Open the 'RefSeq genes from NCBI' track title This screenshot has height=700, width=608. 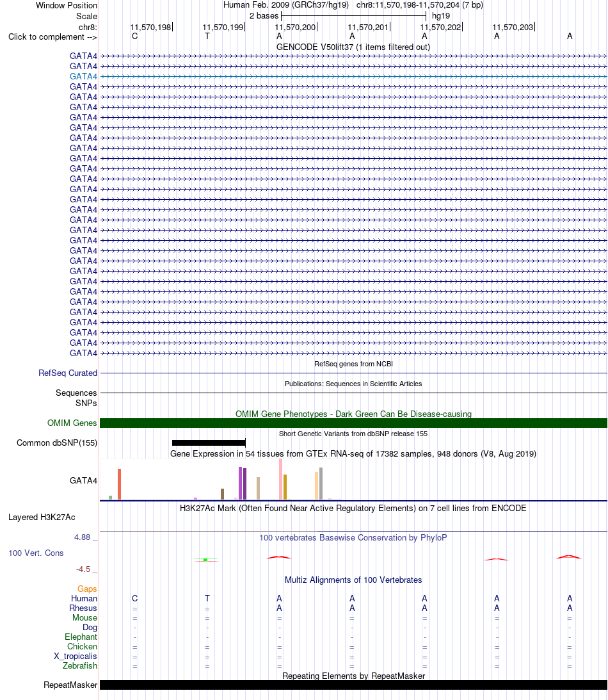pyautogui.click(x=353, y=364)
